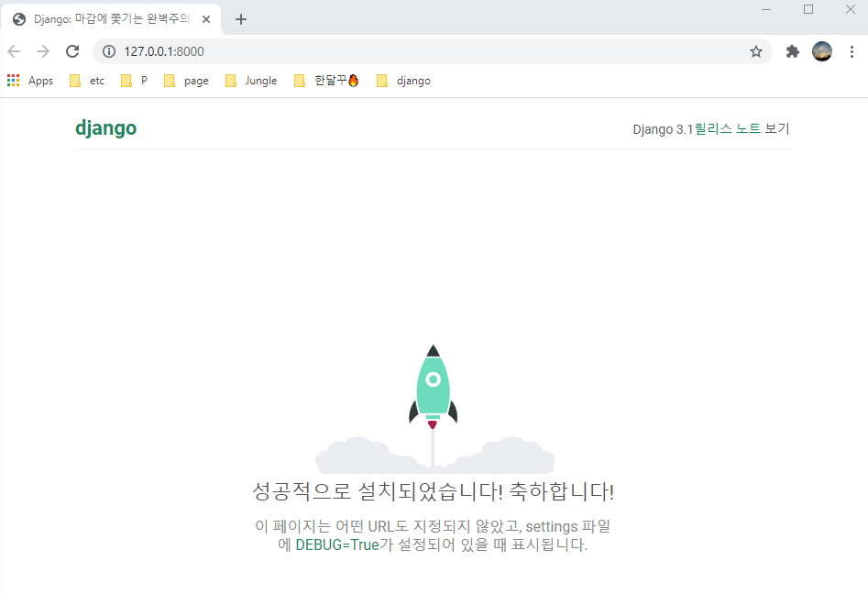Open the 한달꾸 bookmark folder
868x594 pixels.
(x=326, y=81)
